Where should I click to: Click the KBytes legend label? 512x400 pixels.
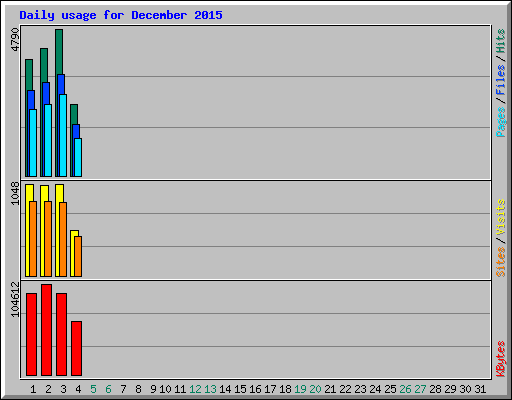500,359
